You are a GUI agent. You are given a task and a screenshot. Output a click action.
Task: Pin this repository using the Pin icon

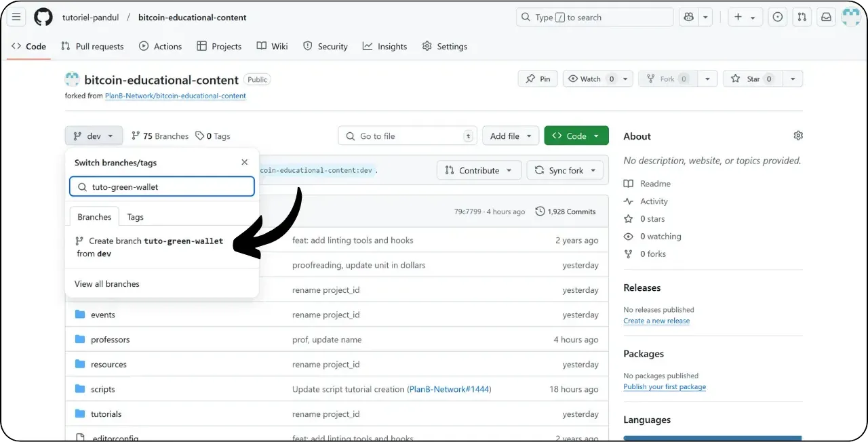537,78
